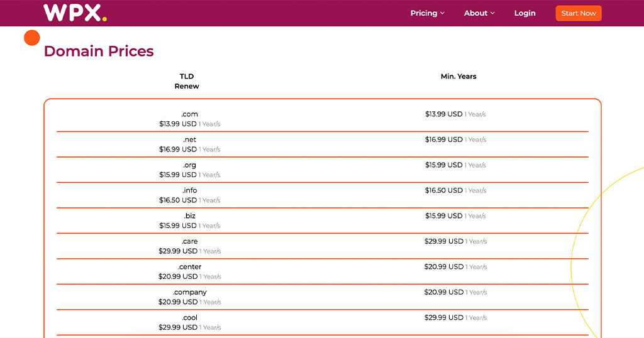Click the orange circle decoration
The height and width of the screenshot is (338, 644).
32,38
